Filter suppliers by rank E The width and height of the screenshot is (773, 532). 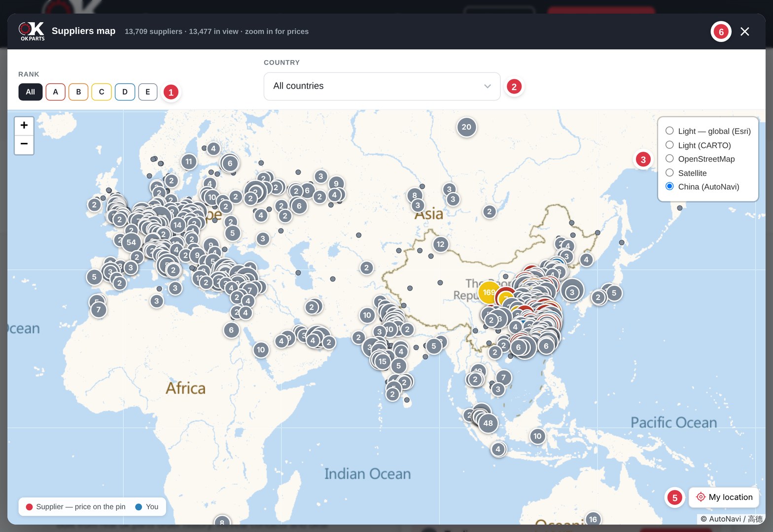pyautogui.click(x=148, y=92)
